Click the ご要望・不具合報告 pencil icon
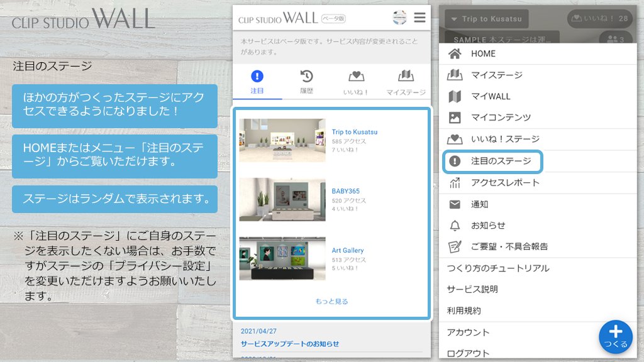Screen dimensions: 644x362 coord(455,246)
